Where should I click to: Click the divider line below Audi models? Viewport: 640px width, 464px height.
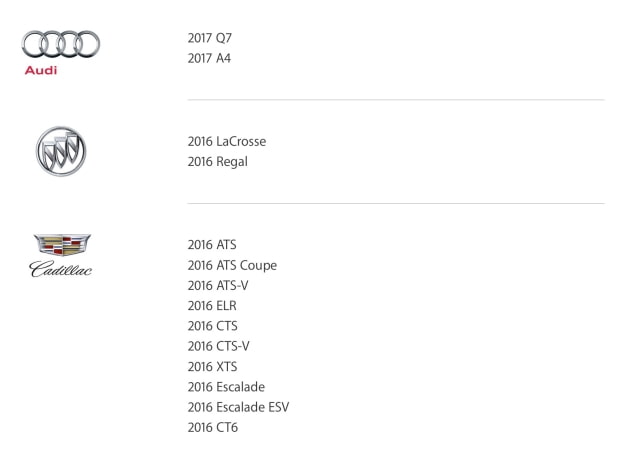pyautogui.click(x=396, y=100)
